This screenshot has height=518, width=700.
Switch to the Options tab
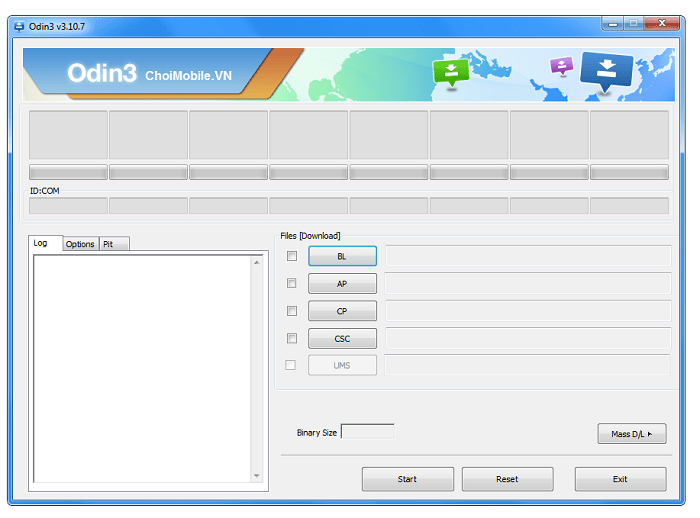(x=80, y=244)
